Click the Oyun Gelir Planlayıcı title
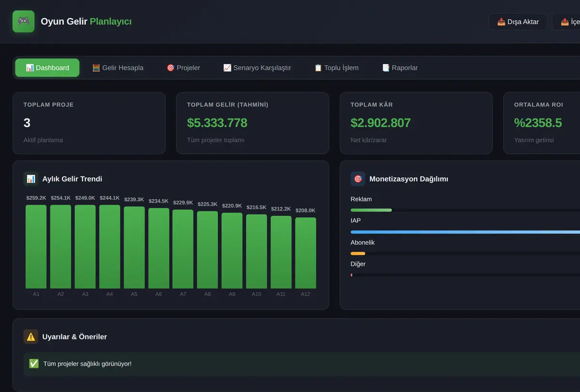The width and height of the screenshot is (580, 392). (x=86, y=22)
